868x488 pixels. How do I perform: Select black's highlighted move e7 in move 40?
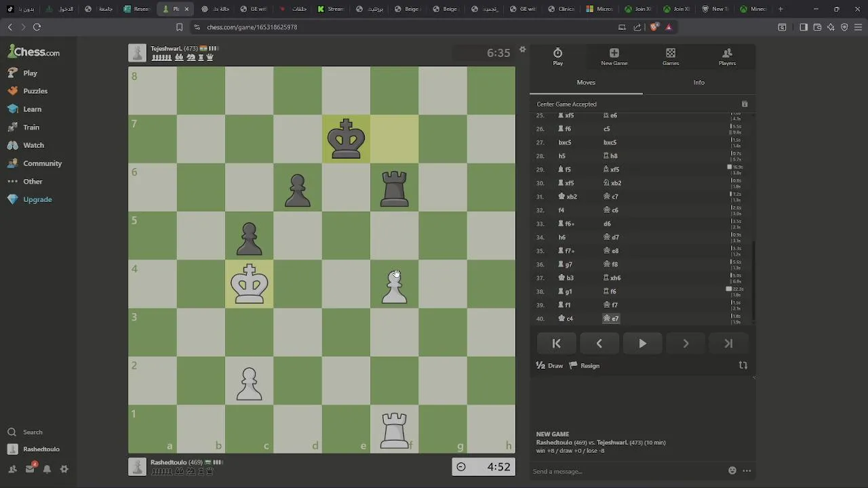(611, 319)
